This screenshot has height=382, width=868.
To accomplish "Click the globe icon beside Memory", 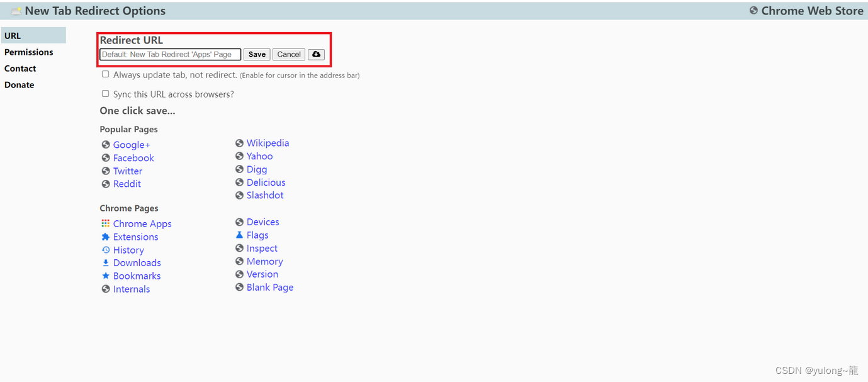I will (239, 261).
